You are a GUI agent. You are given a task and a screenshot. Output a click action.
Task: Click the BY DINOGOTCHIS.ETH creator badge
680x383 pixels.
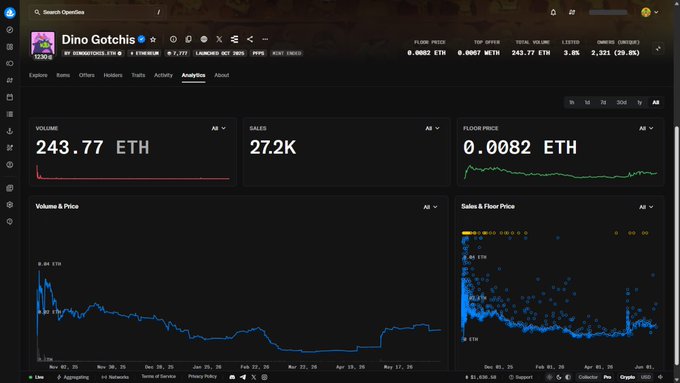point(93,53)
